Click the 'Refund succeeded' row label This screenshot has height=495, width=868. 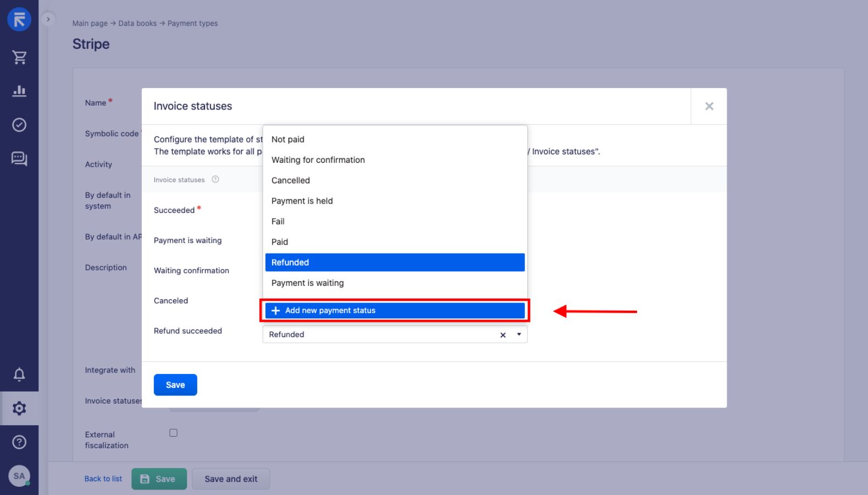[188, 331]
